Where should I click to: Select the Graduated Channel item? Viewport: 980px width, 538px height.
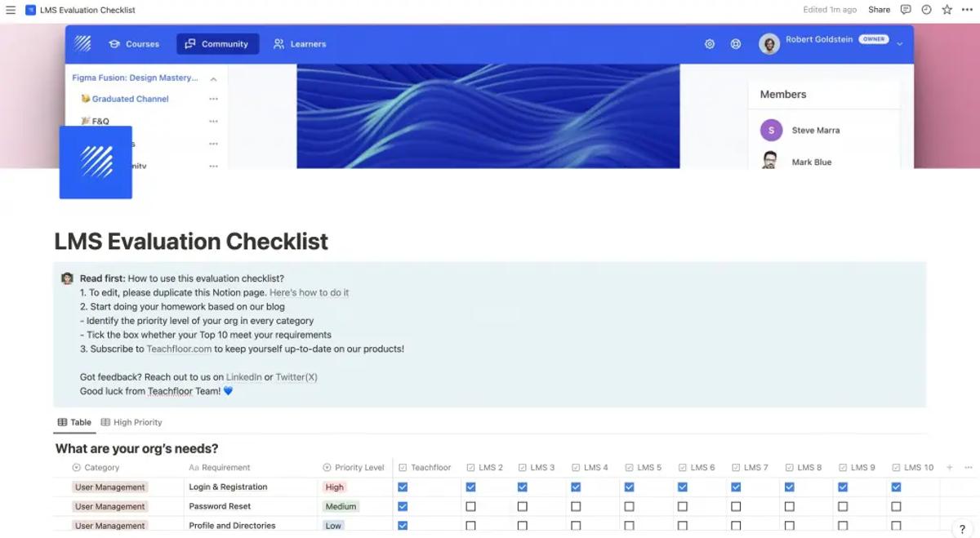(x=125, y=99)
